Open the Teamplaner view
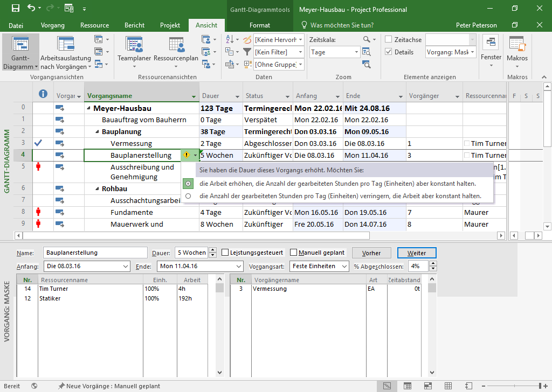 point(134,53)
